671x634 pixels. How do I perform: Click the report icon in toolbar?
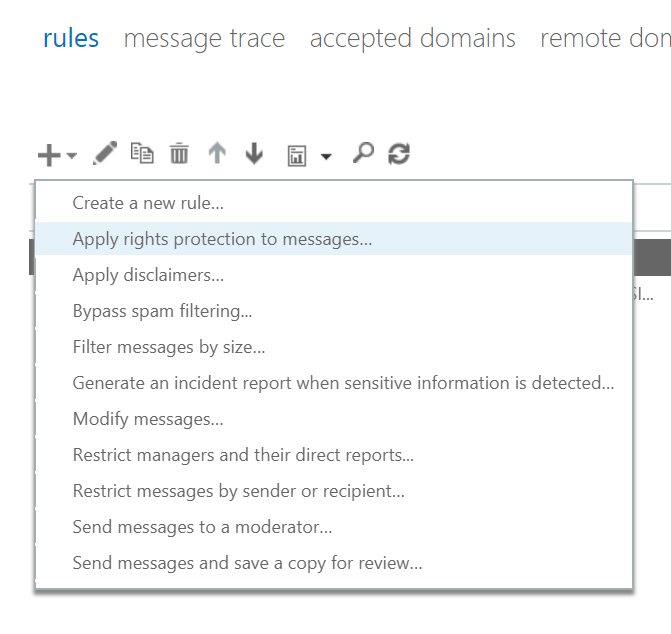click(x=297, y=155)
